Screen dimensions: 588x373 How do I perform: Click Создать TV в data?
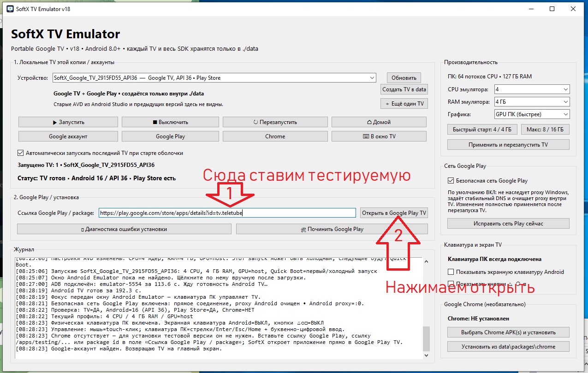(404, 89)
